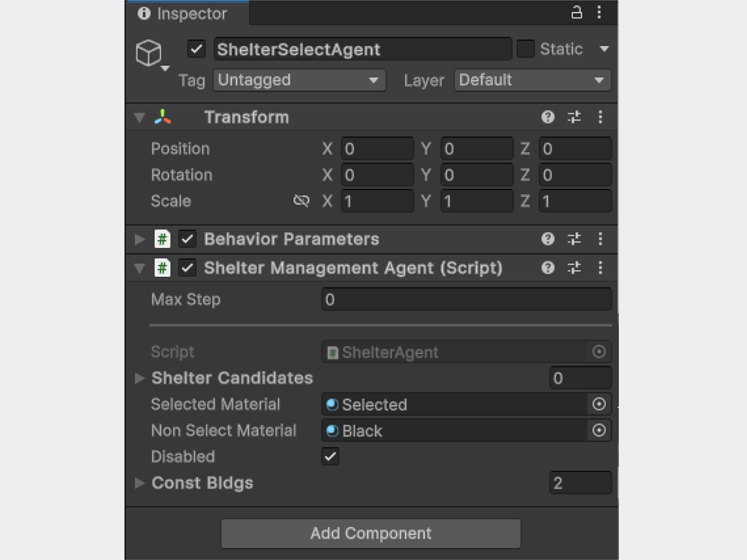Enable the Static checkbox
The image size is (747, 560).
[x=526, y=49]
